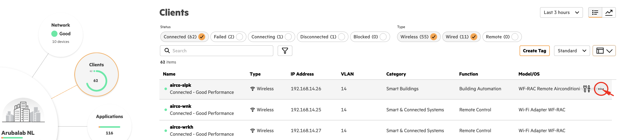This screenshot has width=644, height=140.
Task: Select the Clients circle in topology
Action: [x=96, y=74]
